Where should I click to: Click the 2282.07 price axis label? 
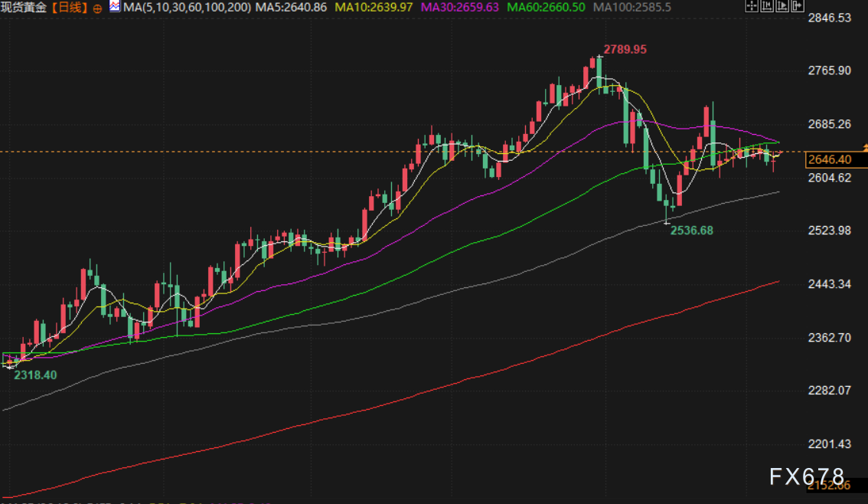pyautogui.click(x=829, y=391)
